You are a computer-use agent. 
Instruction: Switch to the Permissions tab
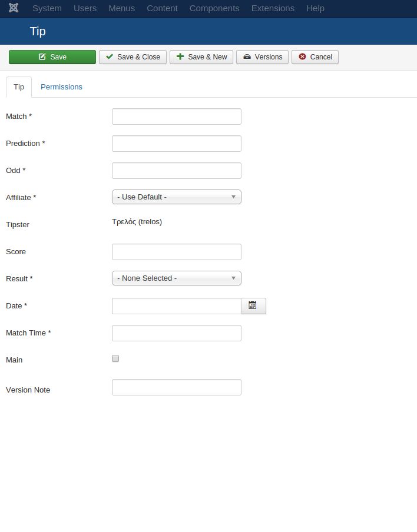61,87
